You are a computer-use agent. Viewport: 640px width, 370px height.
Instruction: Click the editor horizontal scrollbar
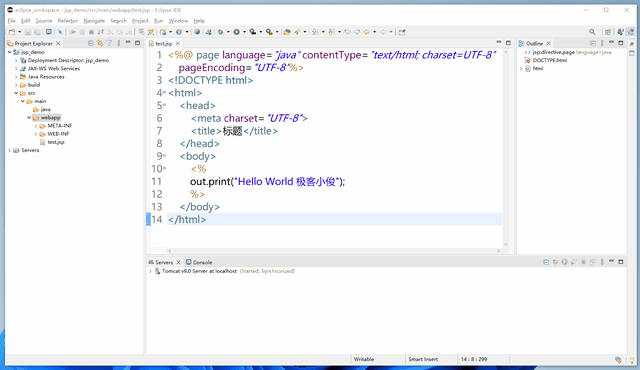click(334, 251)
